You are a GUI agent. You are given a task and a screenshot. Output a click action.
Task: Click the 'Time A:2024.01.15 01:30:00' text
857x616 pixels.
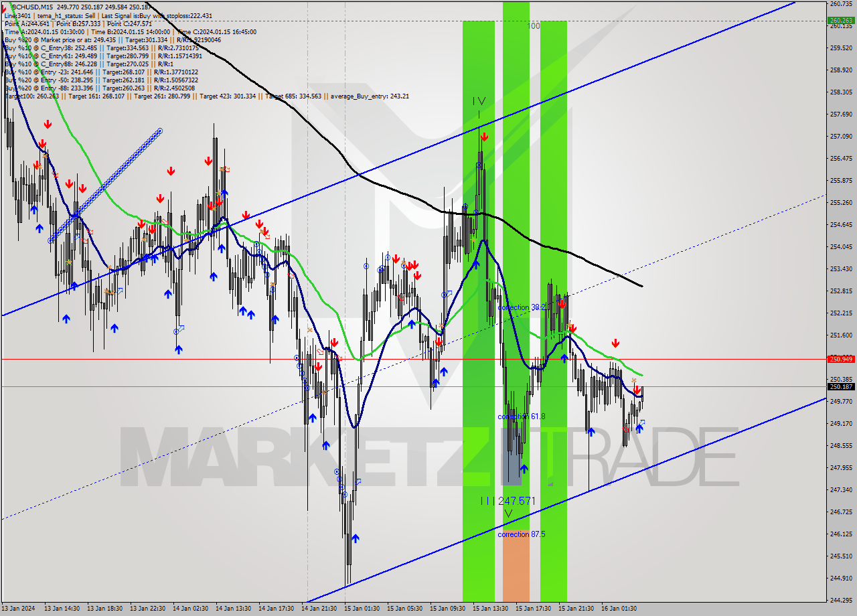click(x=44, y=31)
